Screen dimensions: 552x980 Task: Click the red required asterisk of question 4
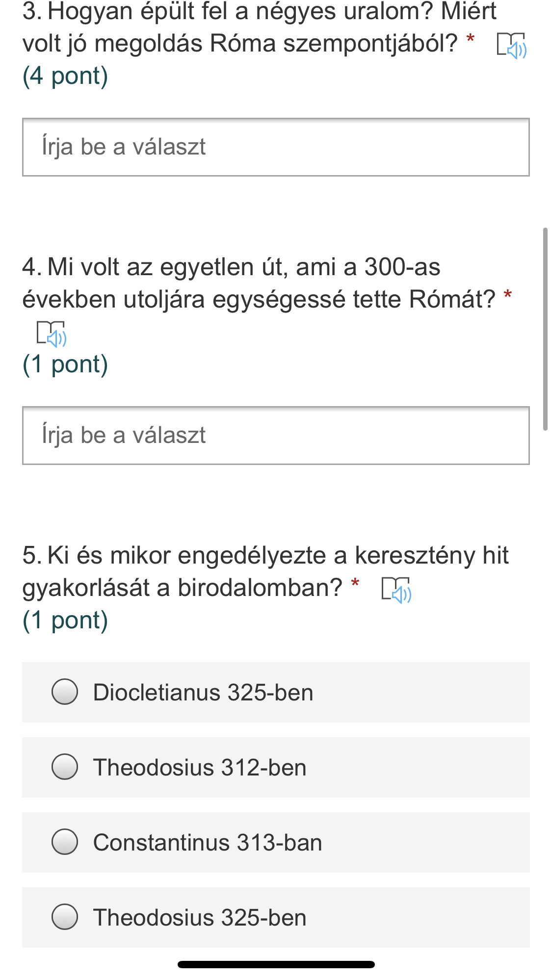tap(508, 294)
